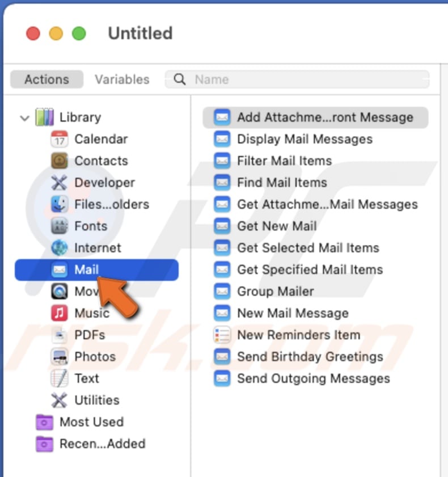448x477 pixels.
Task: Switch to the Variables tab
Action: [122, 79]
